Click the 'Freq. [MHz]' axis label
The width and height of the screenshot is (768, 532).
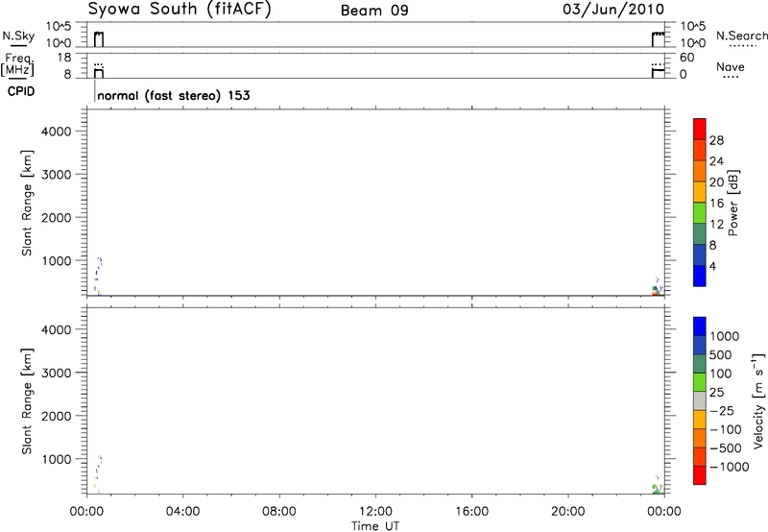(17, 65)
